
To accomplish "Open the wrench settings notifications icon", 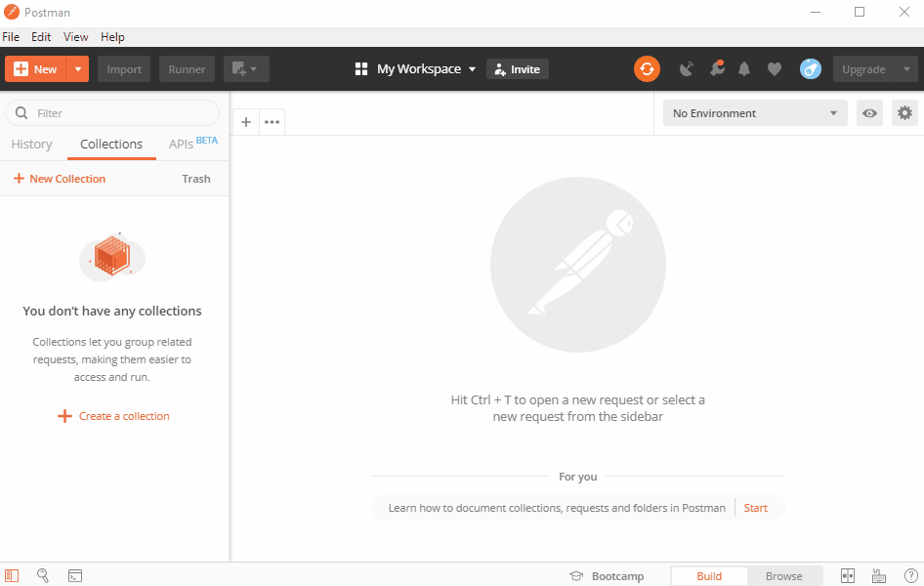I will tap(717, 69).
